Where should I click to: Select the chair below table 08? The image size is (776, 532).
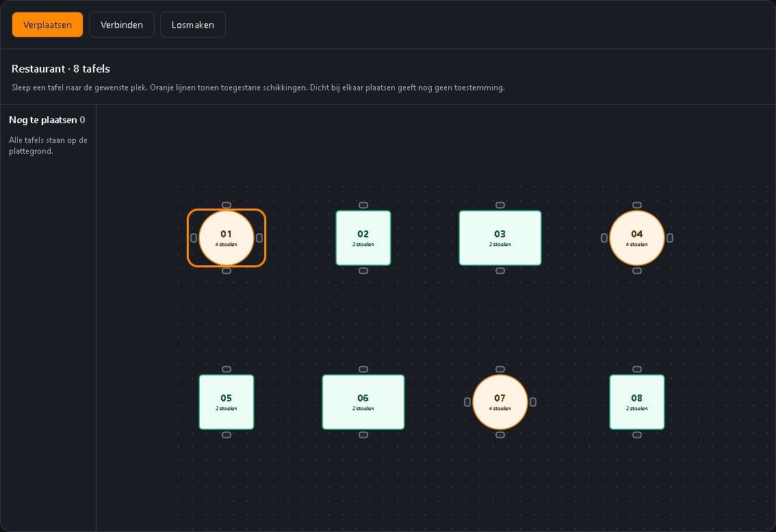[x=637, y=435]
